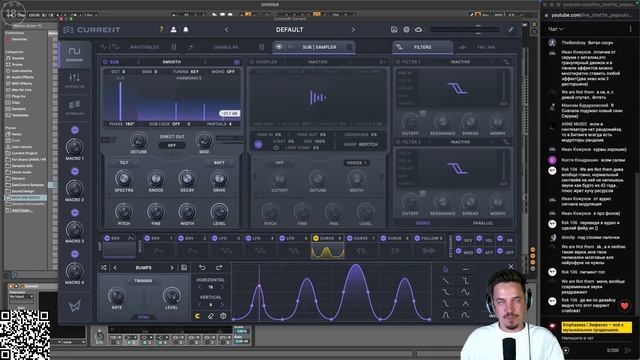Redo the curve edit

tap(219, 268)
